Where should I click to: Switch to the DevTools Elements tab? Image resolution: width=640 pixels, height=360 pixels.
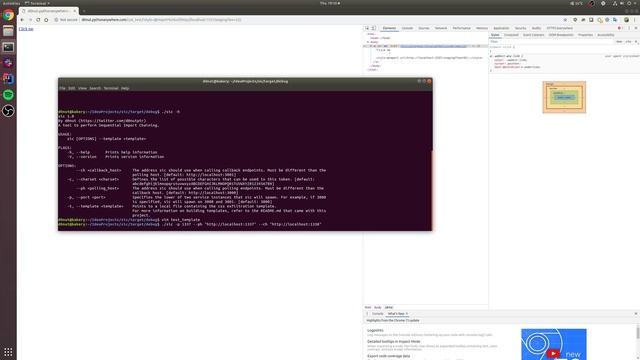(x=389, y=28)
